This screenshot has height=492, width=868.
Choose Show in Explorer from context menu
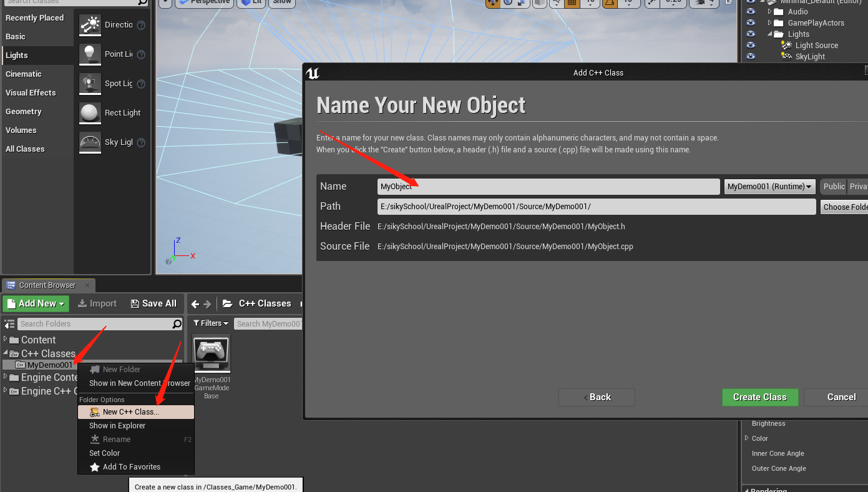tap(136, 426)
